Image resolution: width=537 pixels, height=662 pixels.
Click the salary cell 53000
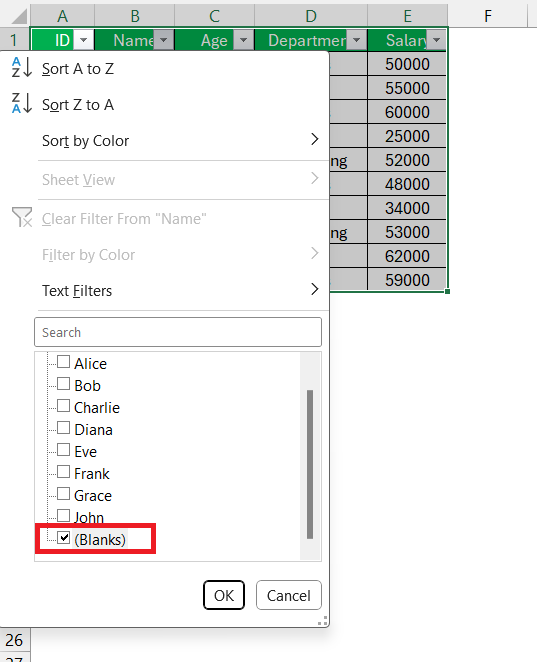click(x=407, y=232)
